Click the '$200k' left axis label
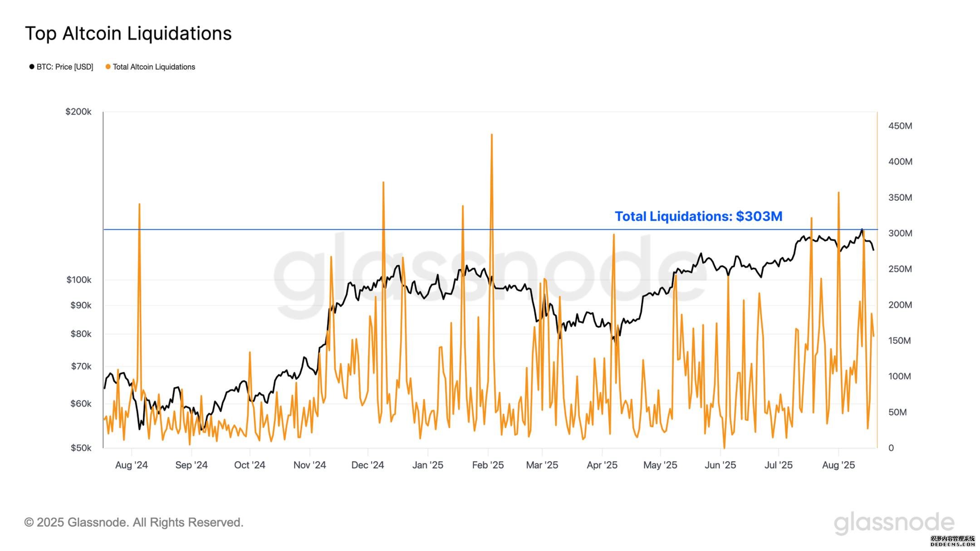 [x=78, y=112]
